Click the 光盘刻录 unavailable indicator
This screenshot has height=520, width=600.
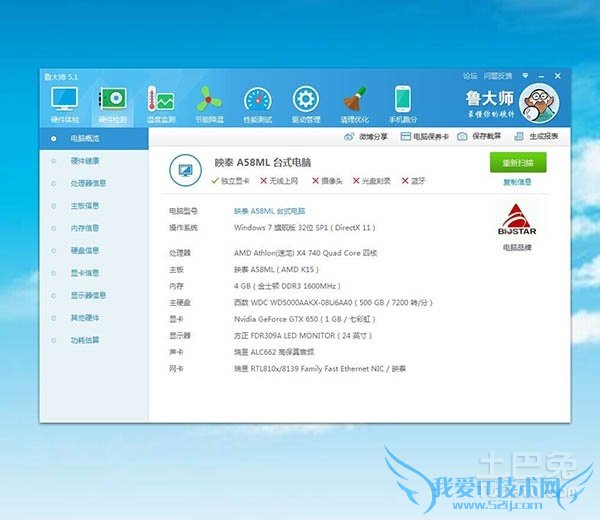[372, 181]
